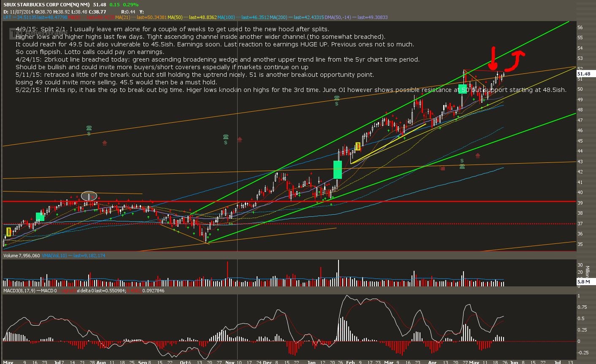Click the R:0.44 range readout
The height and width of the screenshot is (364, 596).
click(128, 12)
